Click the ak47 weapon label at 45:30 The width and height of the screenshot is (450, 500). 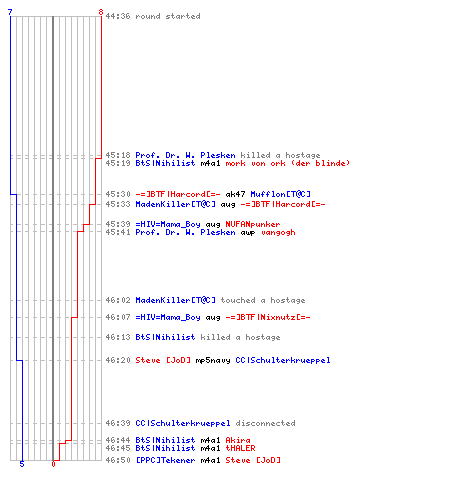(236, 194)
